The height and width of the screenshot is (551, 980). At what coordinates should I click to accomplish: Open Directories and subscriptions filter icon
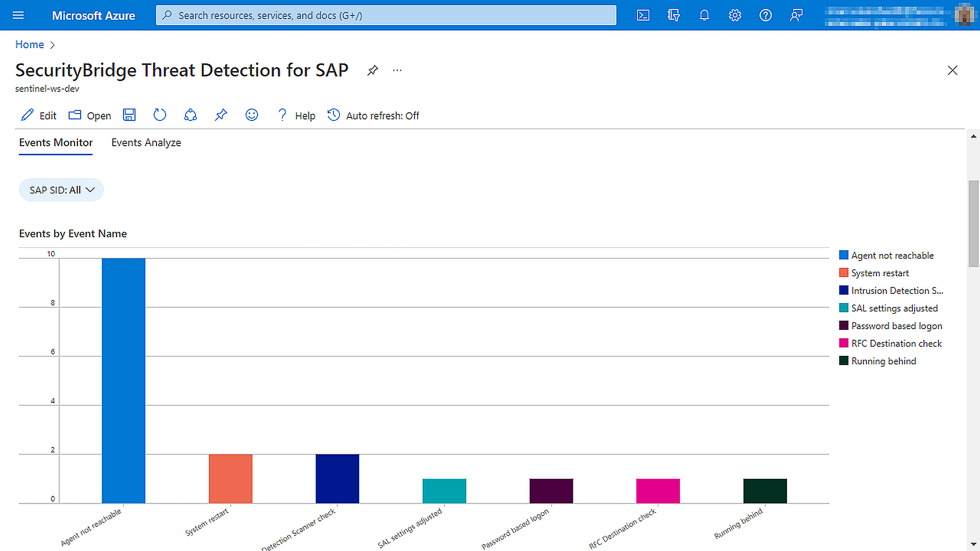coord(673,15)
